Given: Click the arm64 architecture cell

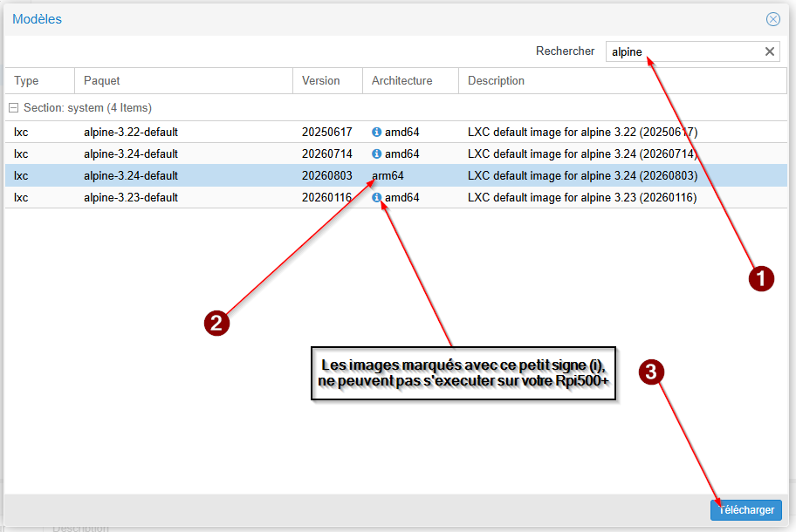Looking at the screenshot, I should (388, 175).
